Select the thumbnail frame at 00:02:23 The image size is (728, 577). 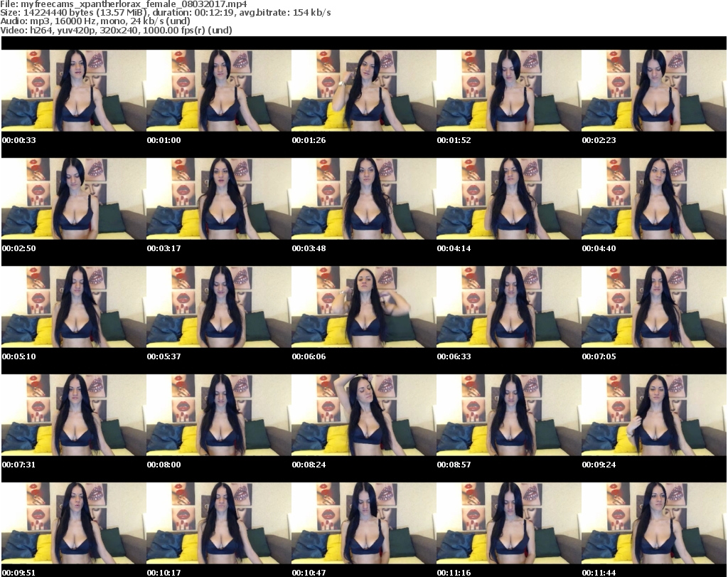[654, 90]
